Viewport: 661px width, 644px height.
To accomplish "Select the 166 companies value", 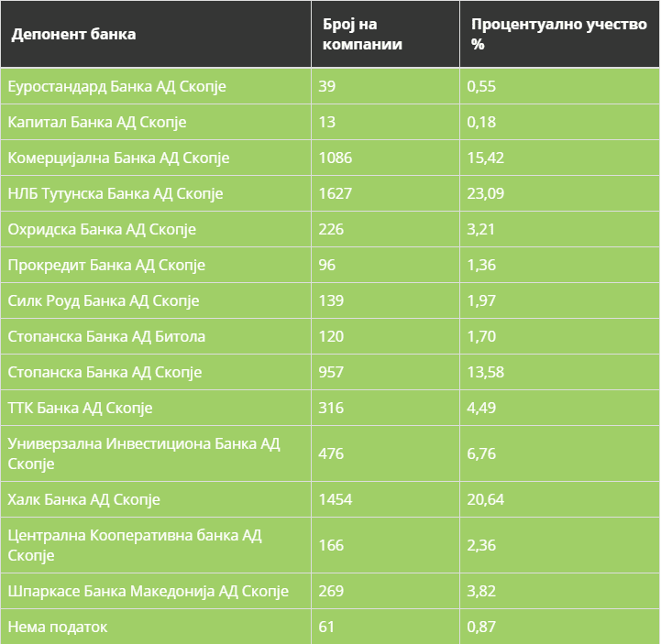I will tap(385, 545).
